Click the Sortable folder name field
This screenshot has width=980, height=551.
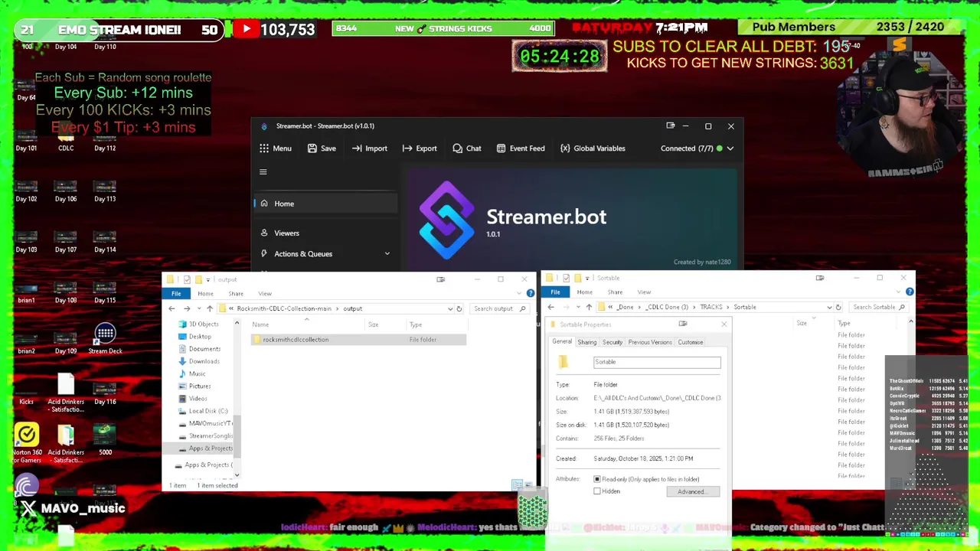pyautogui.click(x=657, y=362)
